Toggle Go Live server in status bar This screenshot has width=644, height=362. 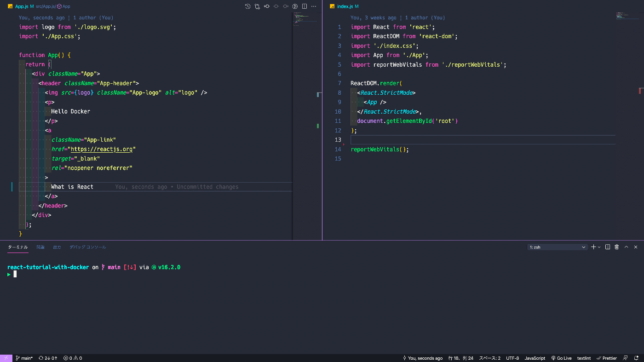coord(561,358)
